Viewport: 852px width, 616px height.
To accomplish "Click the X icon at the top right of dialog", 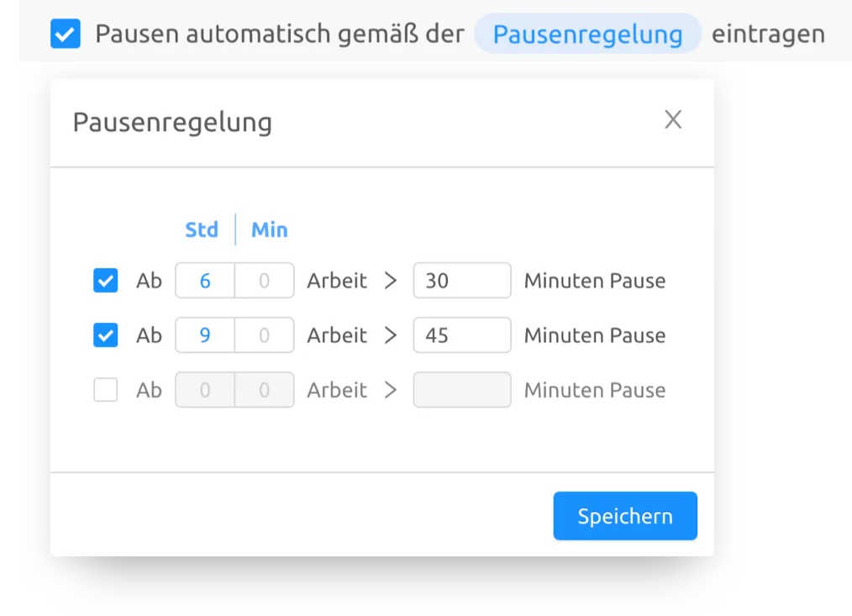I will point(673,120).
